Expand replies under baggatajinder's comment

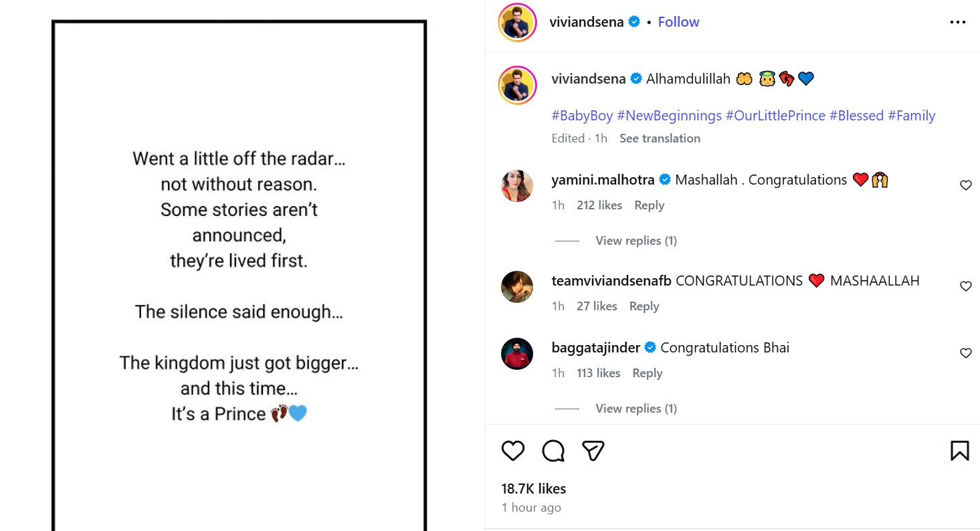point(635,409)
